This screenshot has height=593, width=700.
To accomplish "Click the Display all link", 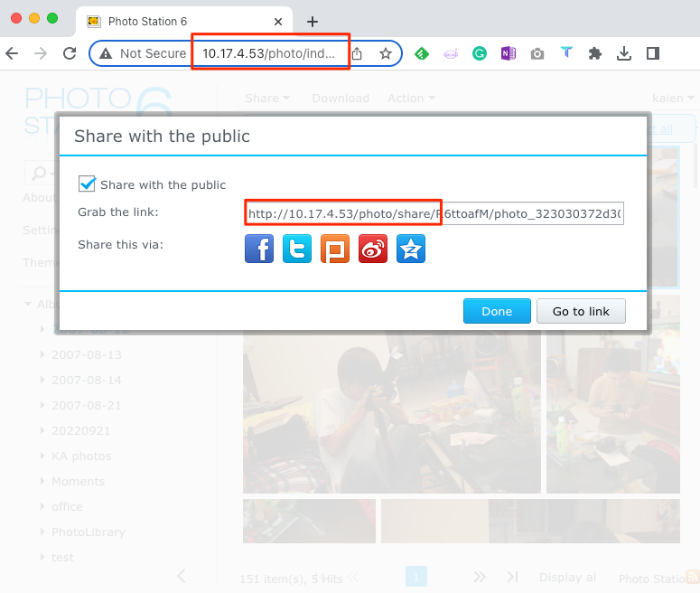I will click(x=567, y=577).
